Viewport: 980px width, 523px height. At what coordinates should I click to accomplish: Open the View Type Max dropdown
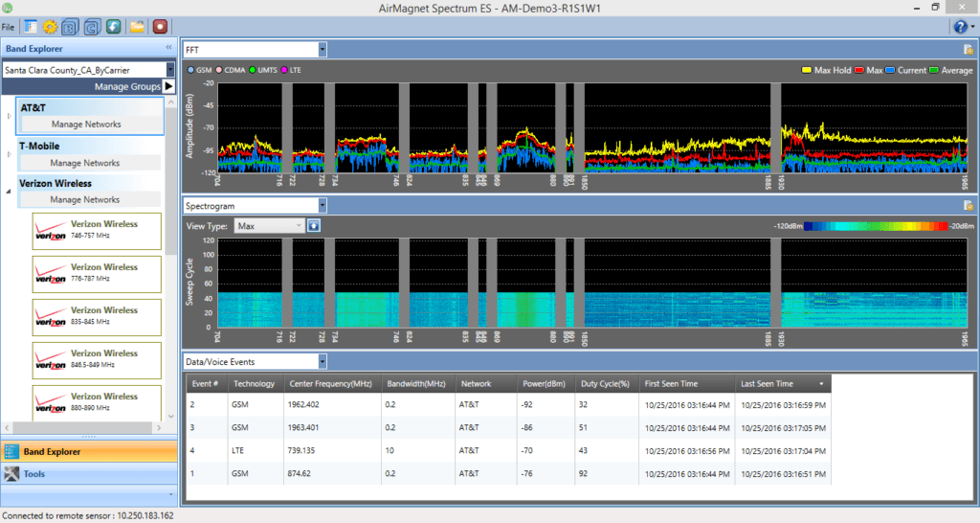pyautogui.click(x=269, y=226)
